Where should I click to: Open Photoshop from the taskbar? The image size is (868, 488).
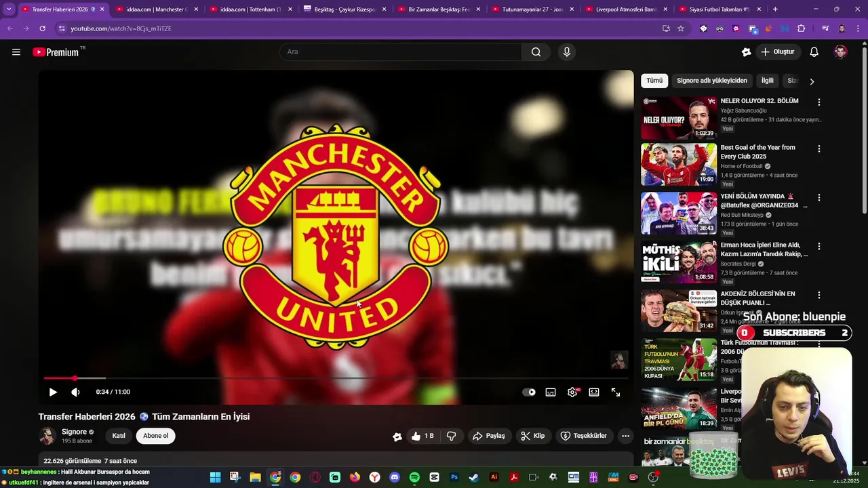(454, 477)
